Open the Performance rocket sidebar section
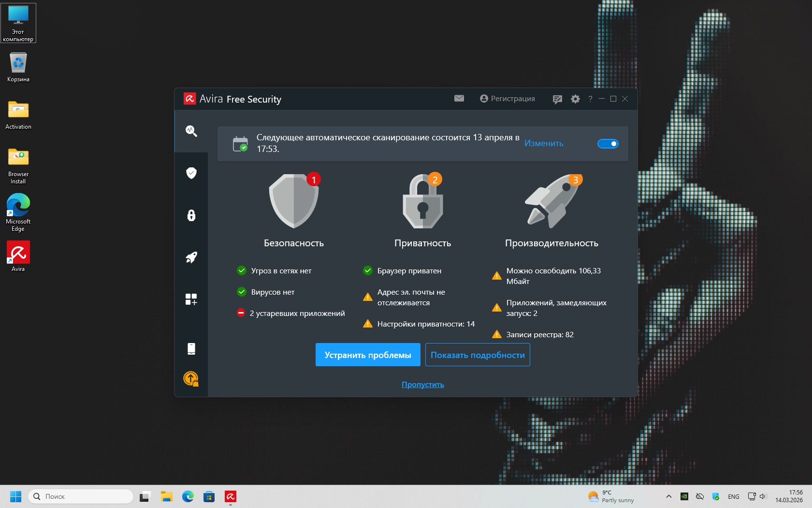Image resolution: width=812 pixels, height=508 pixels. 191,257
